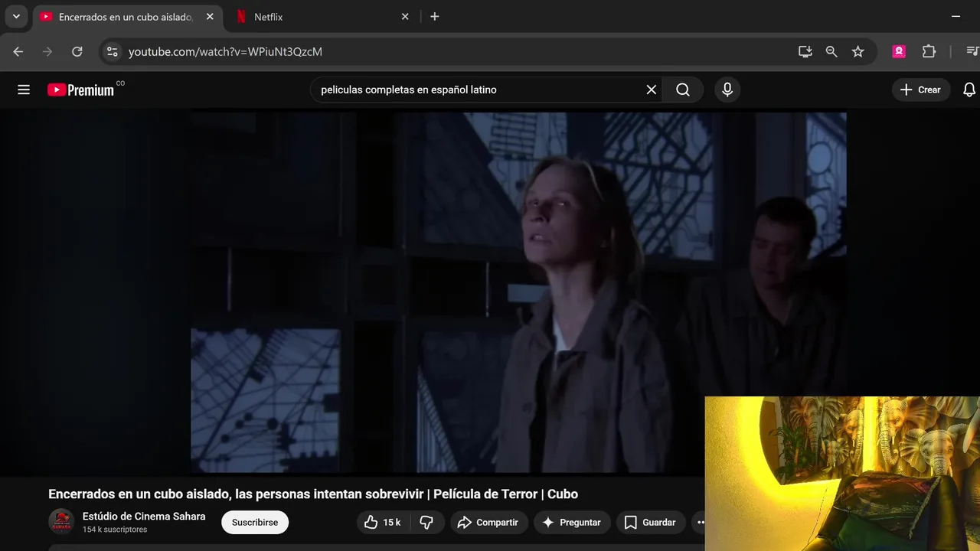Reload the current page
Viewport: 980px width, 551px height.
(77, 51)
